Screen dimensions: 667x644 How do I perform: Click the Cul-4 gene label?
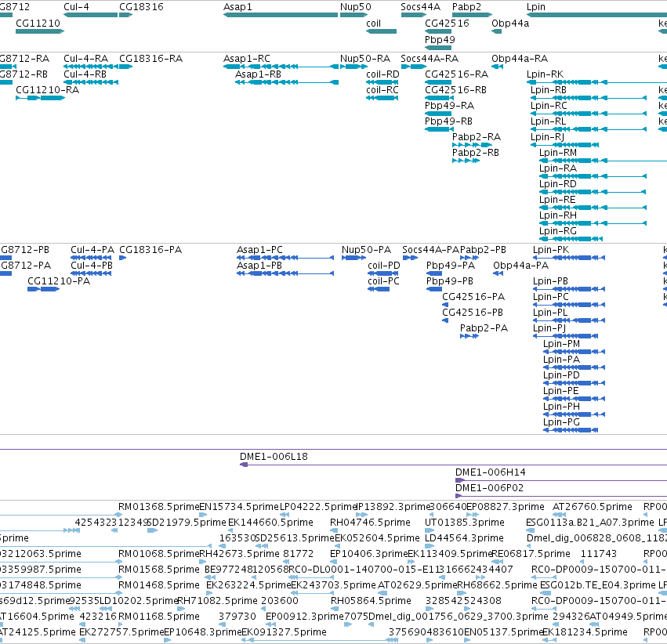tap(76, 7)
